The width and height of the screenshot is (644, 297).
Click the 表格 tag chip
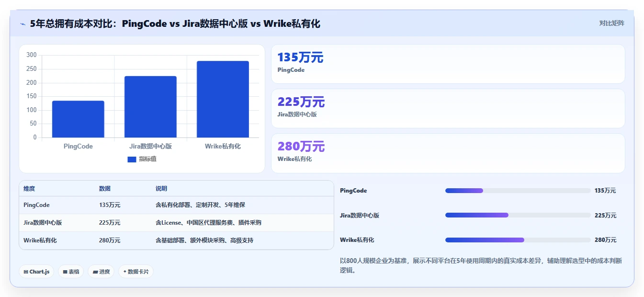[x=71, y=272]
